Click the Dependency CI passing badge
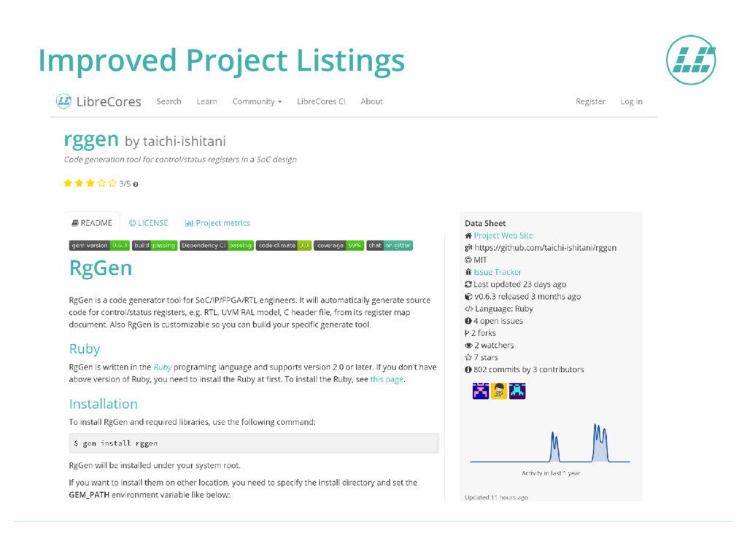 (217, 245)
